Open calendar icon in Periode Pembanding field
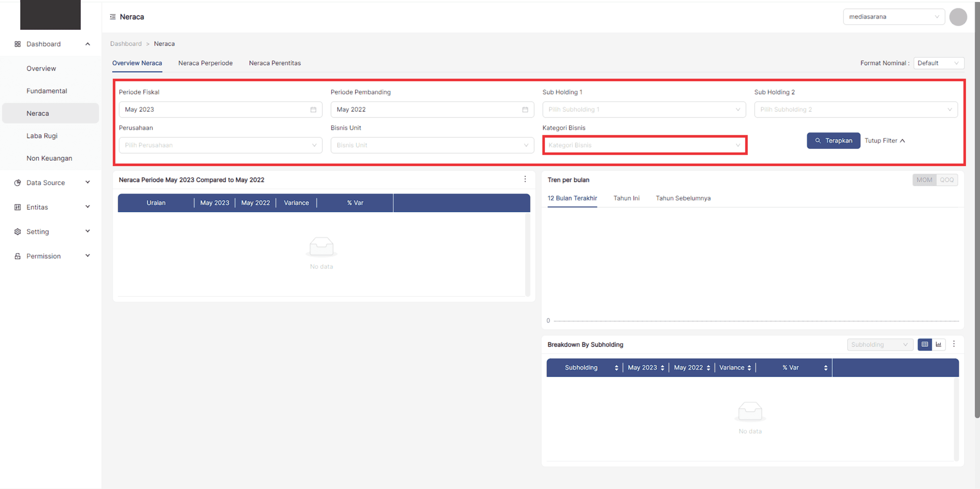The width and height of the screenshot is (980, 489). coord(525,110)
